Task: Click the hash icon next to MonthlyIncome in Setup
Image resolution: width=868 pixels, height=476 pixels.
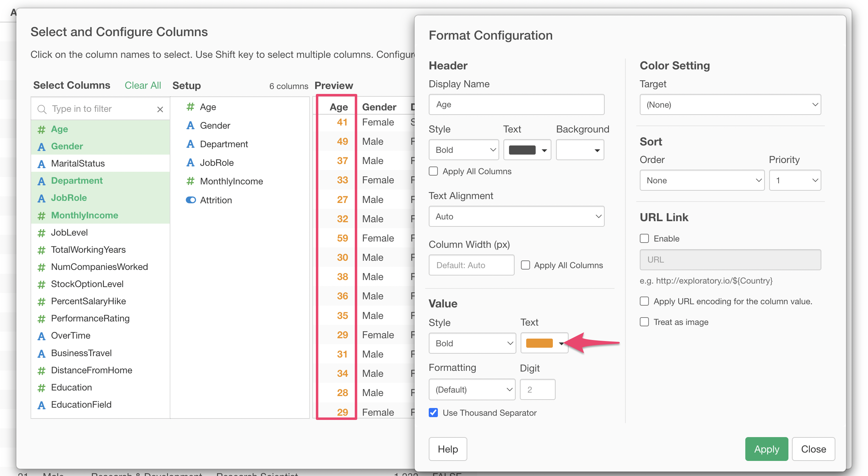Action: click(190, 181)
